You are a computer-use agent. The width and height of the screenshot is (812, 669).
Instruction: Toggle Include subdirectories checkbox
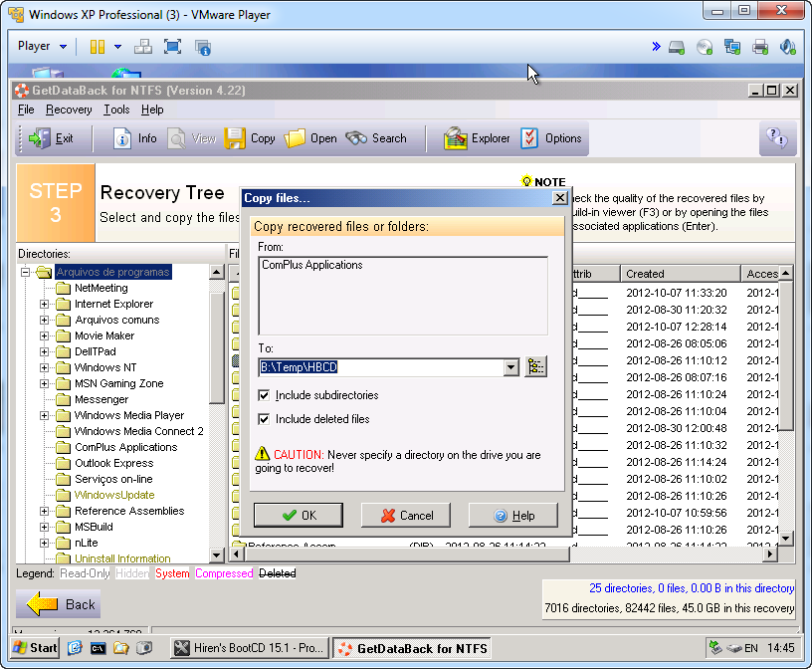pos(264,395)
